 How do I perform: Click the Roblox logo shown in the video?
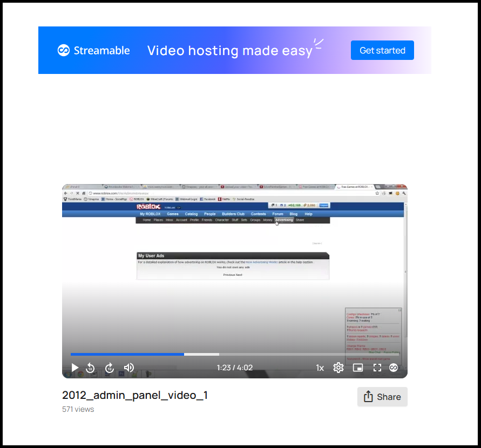coord(147,206)
